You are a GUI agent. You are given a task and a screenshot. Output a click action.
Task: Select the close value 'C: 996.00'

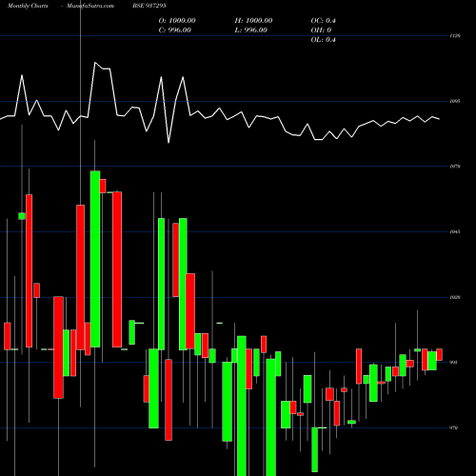coord(175,30)
